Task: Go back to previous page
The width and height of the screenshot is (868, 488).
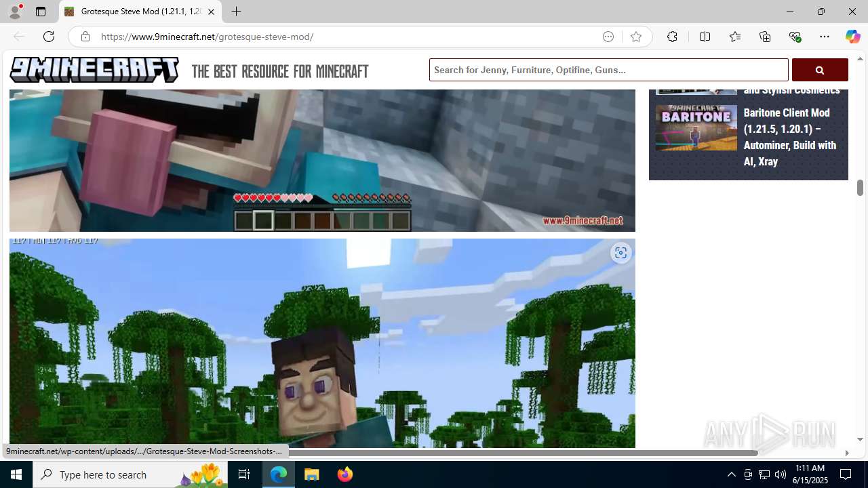Action: point(19,37)
